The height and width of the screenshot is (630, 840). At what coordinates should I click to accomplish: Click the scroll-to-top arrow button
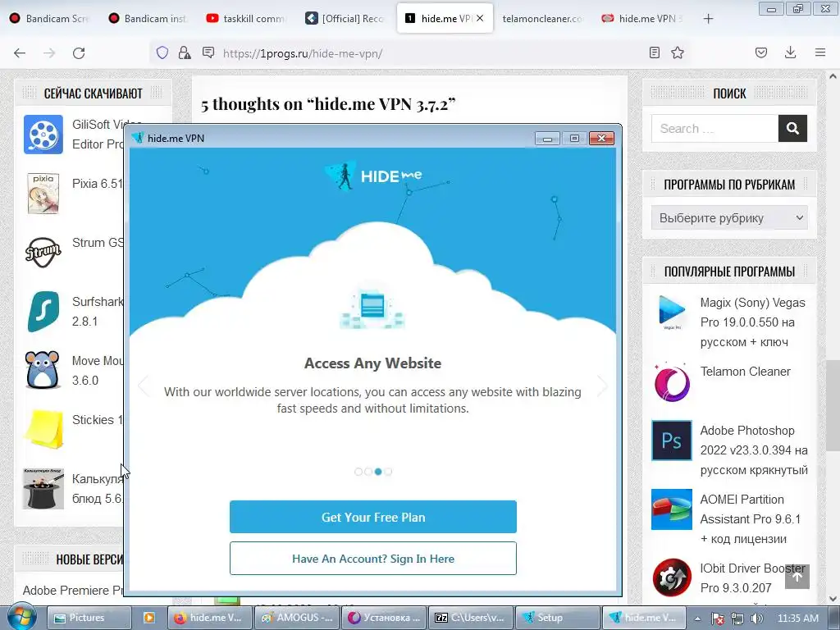pyautogui.click(x=797, y=577)
